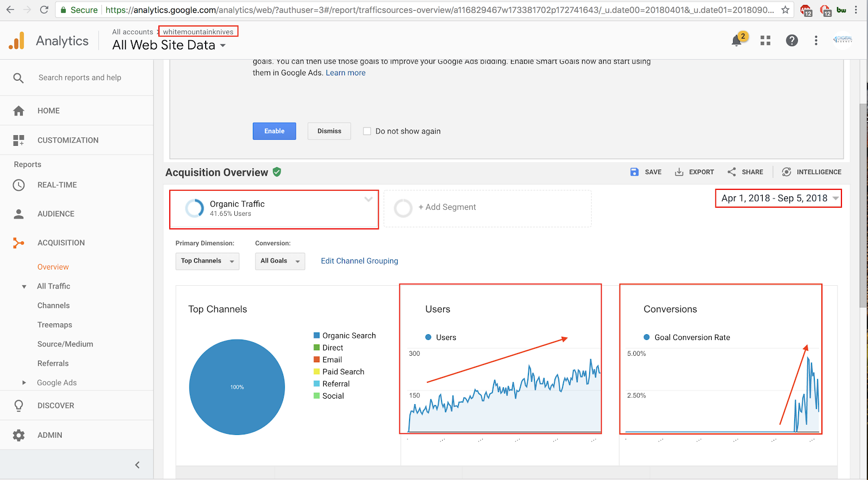
Task: Open the apps grid icon
Action: click(765, 41)
